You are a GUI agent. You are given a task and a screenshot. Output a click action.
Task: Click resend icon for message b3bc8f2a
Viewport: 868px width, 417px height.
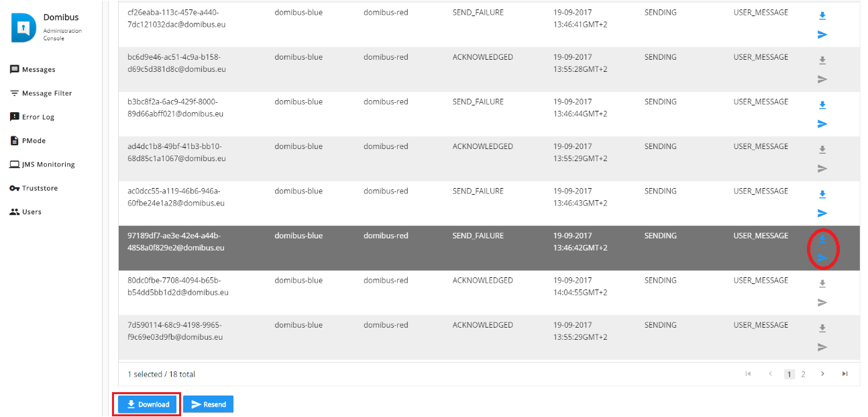(822, 124)
